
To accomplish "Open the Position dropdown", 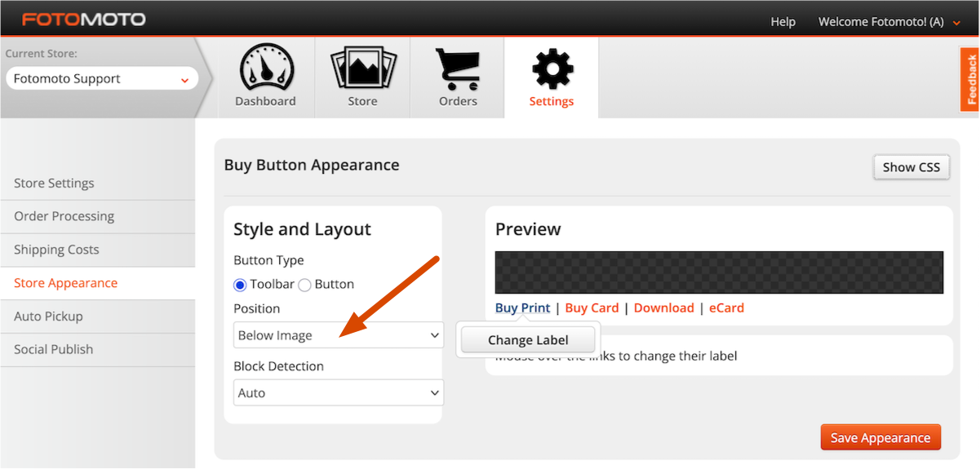I will coord(339,335).
